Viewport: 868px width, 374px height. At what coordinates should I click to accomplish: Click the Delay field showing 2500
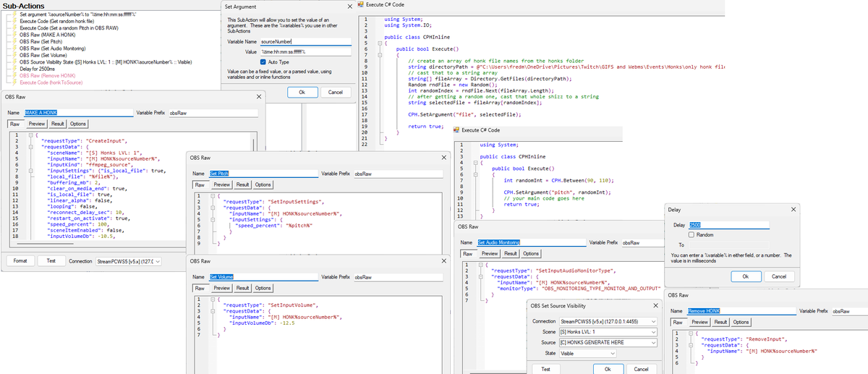729,225
